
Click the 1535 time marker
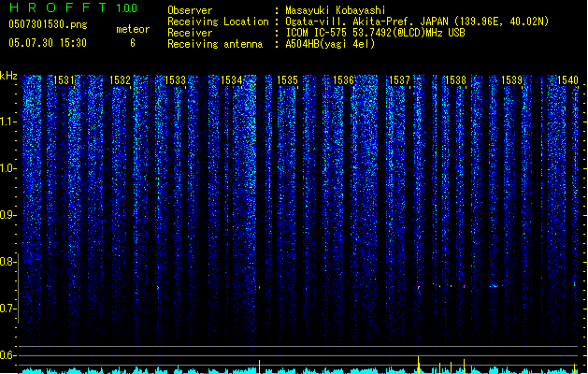[x=287, y=80]
